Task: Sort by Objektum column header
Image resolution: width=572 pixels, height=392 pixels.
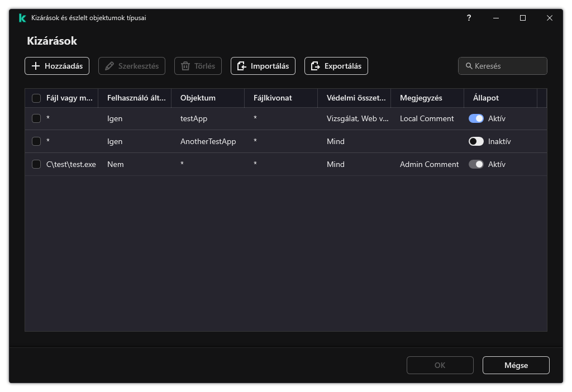Action: tap(198, 98)
